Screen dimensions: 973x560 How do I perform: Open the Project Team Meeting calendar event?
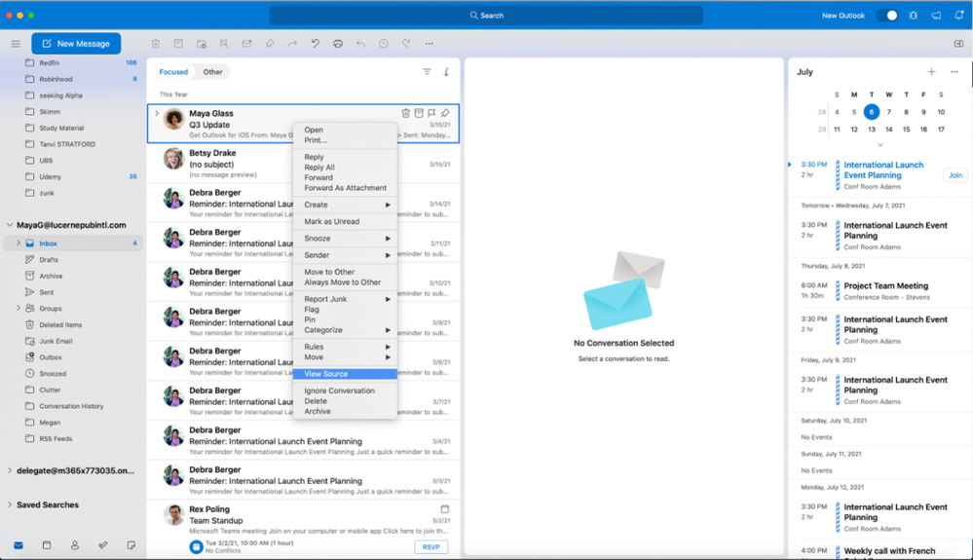pos(880,291)
